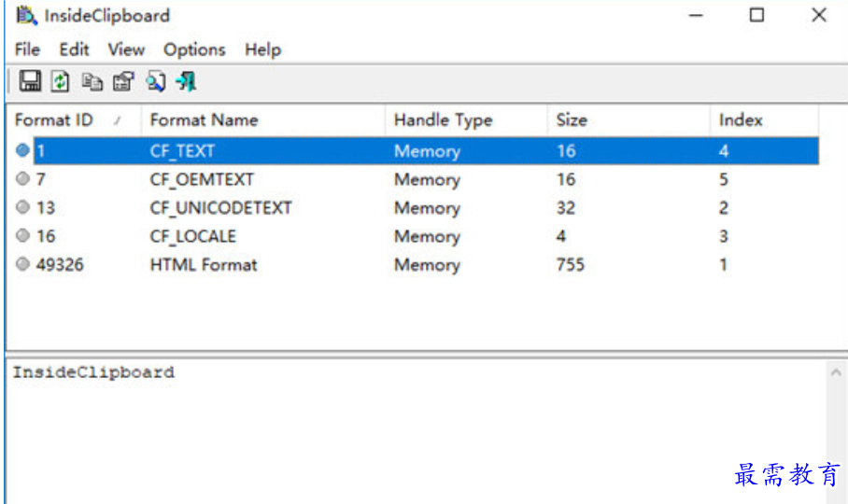Click the Find toolbar icon

156,81
